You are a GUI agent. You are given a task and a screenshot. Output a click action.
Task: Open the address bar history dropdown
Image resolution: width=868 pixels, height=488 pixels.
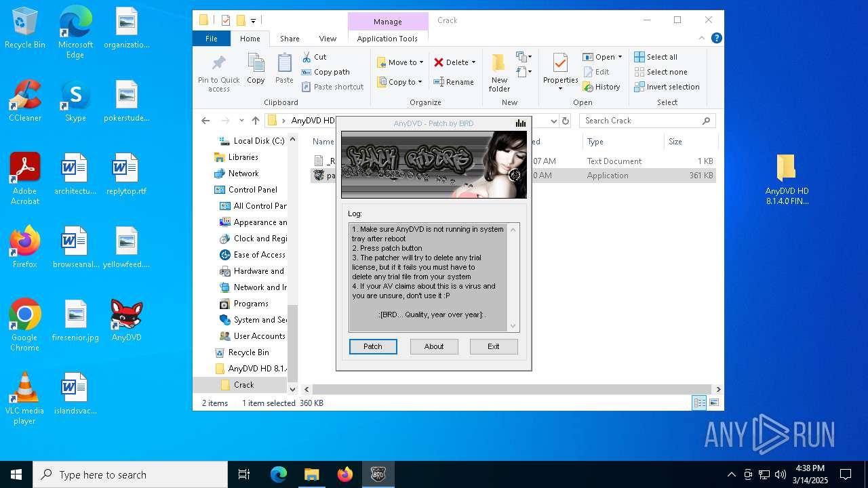pos(554,121)
